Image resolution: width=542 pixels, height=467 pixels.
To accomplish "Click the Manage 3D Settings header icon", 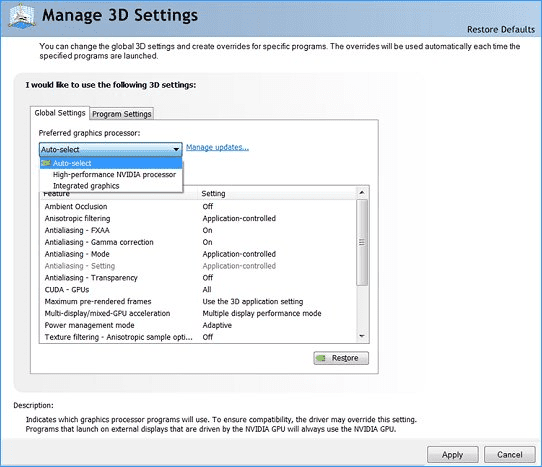I will pos(22,16).
